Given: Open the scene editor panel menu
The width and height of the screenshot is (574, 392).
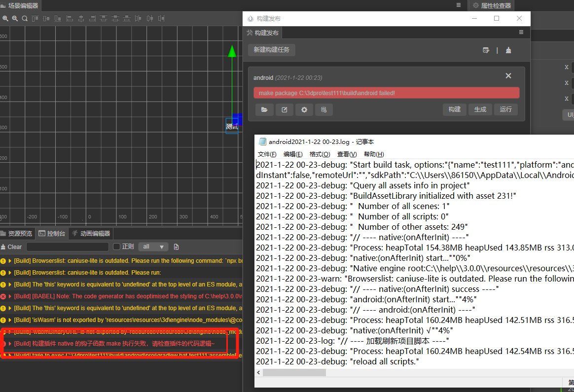Looking at the screenshot, I should tap(459, 5).
